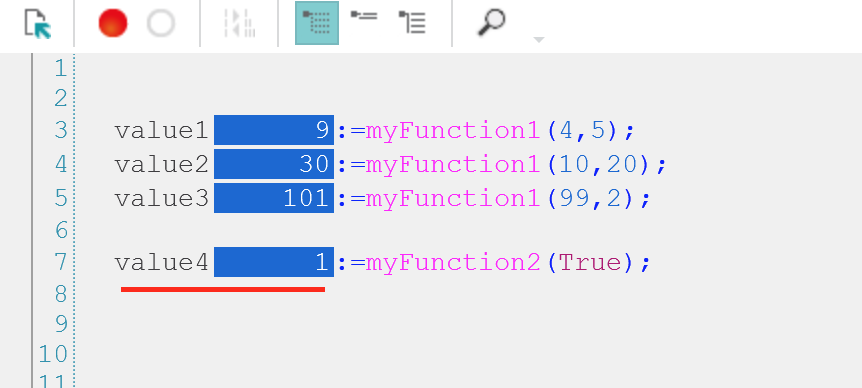This screenshot has height=388, width=862.
Task: Click the underlined value4 variable name
Action: [x=162, y=263]
